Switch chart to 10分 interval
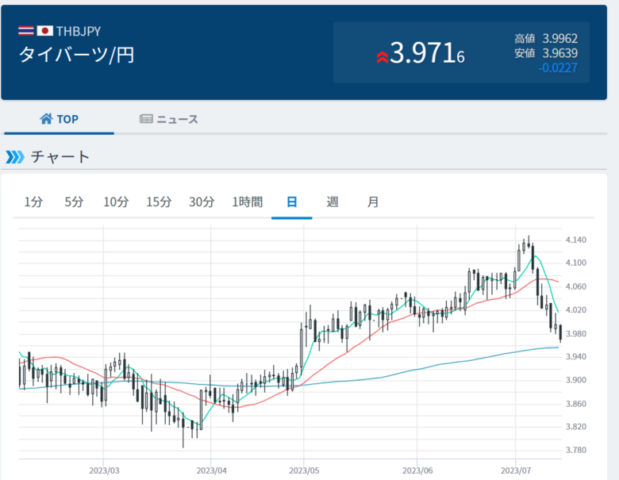This screenshot has height=480, width=619. pyautogui.click(x=116, y=202)
